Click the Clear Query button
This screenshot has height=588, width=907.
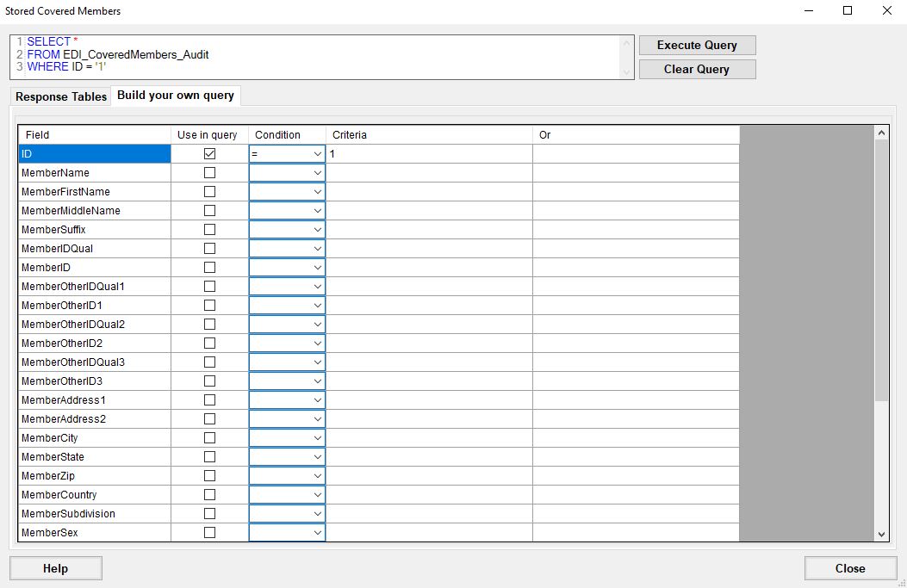click(x=697, y=70)
